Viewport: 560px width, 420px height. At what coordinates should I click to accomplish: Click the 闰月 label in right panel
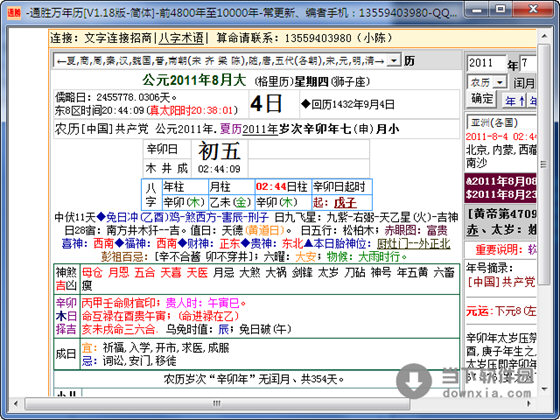(x=524, y=83)
